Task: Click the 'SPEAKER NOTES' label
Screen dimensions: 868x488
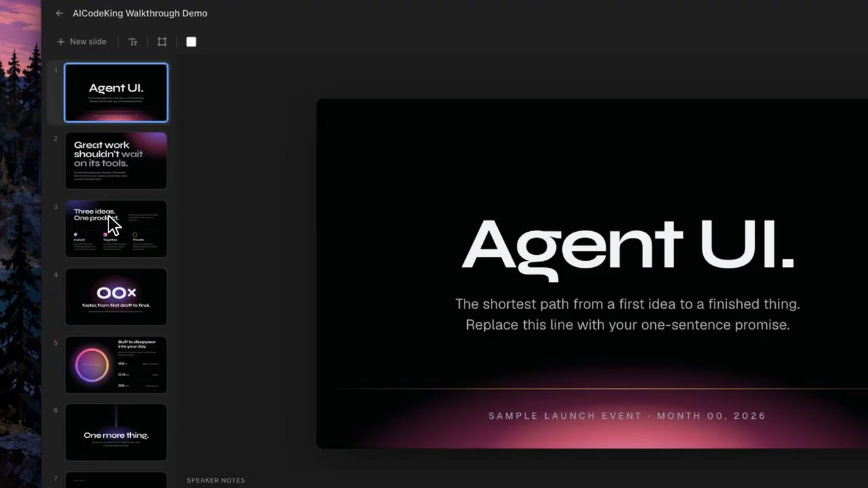Action: point(216,481)
